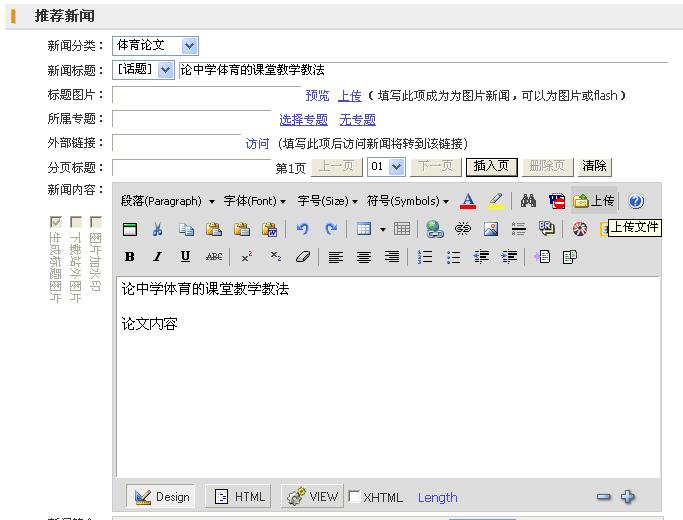Click the editor help question mark icon
Image resolution: width=683 pixels, height=520 pixels.
[x=637, y=201]
